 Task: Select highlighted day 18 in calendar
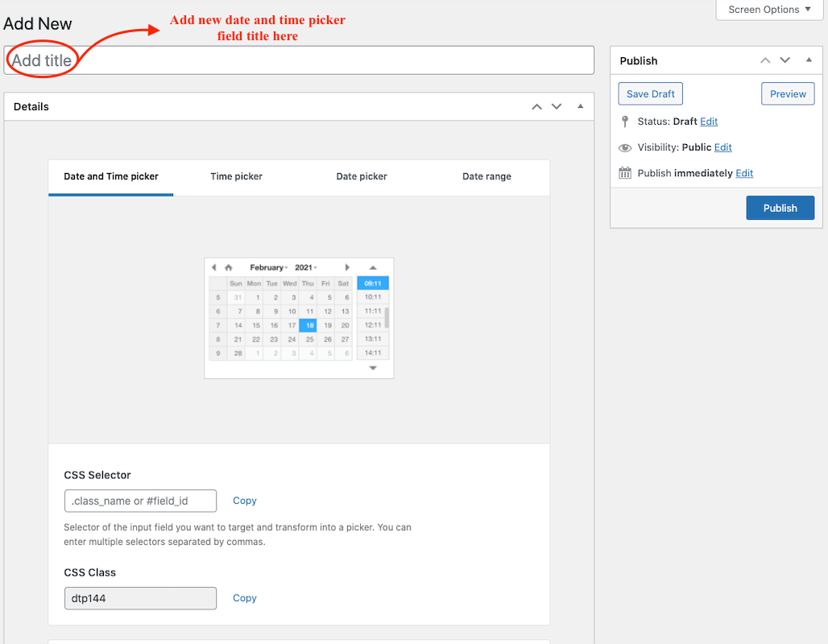coord(308,325)
